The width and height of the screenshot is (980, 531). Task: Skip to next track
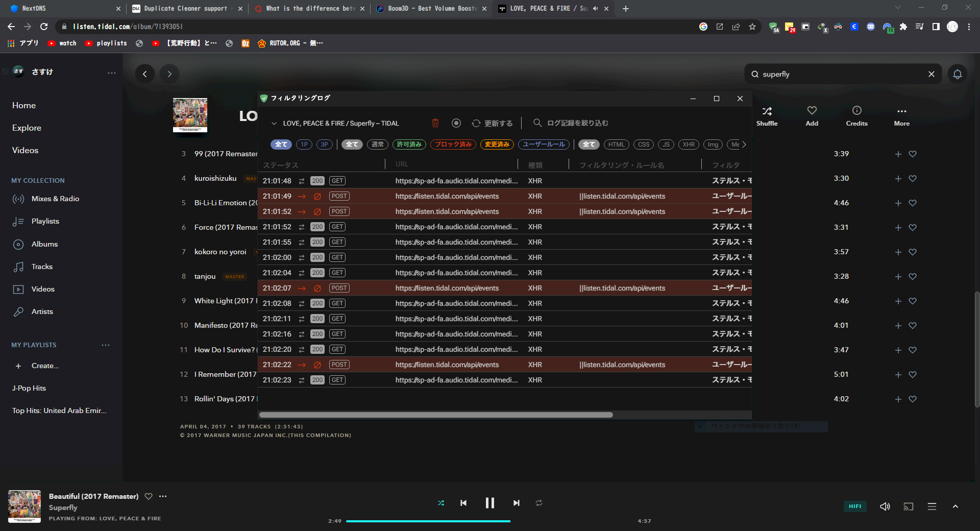[x=517, y=503]
